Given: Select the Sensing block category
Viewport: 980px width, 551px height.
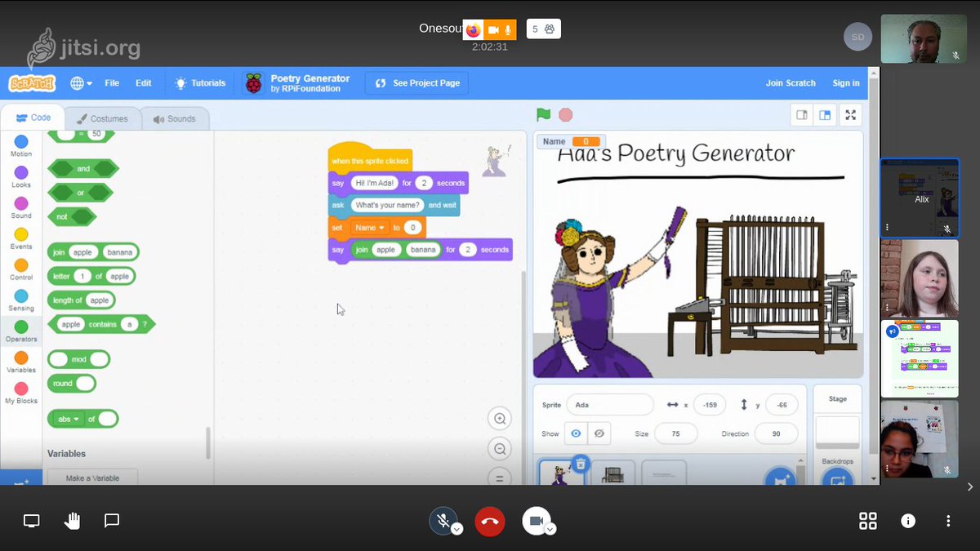Looking at the screenshot, I should tap(21, 300).
